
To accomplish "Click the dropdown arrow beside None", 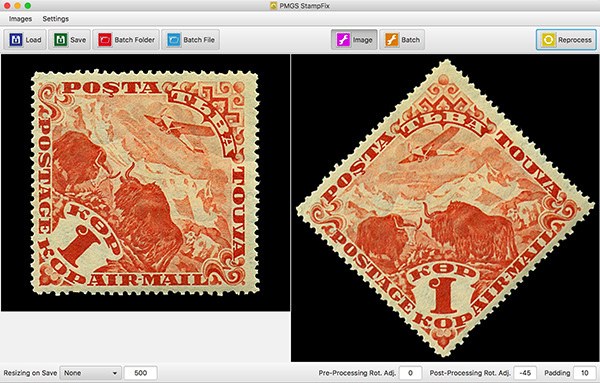I will (x=114, y=373).
